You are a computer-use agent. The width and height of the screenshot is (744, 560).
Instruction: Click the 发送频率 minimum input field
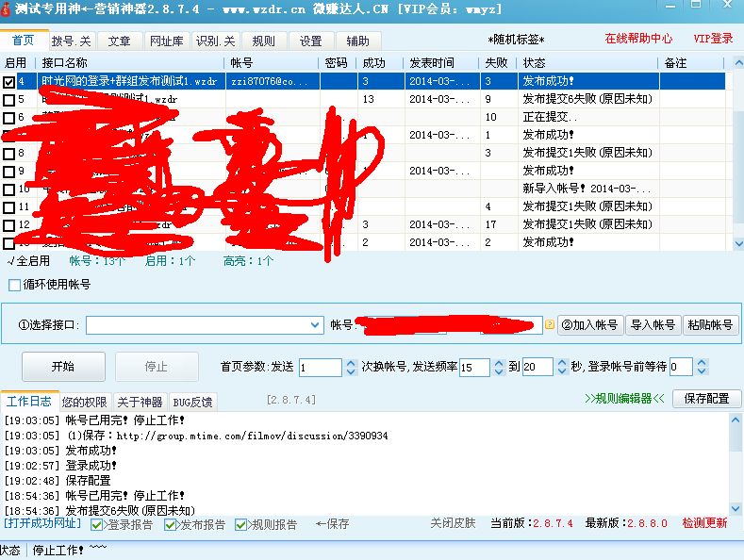pos(474,368)
